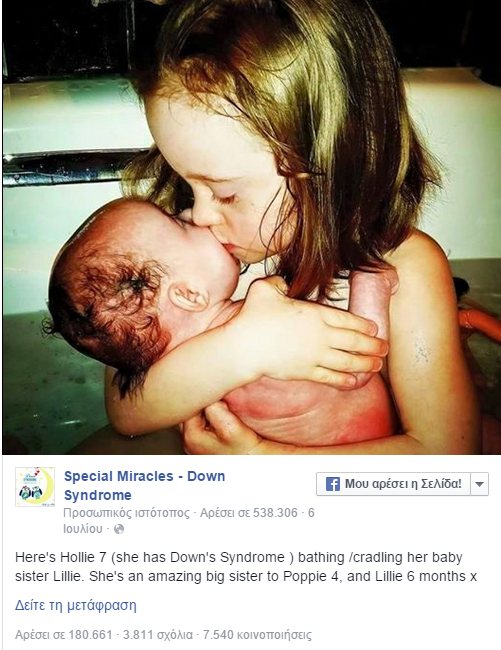Click the word Syndrome in page title
Viewport: 501px width, 650px height.
pyautogui.click(x=97, y=495)
